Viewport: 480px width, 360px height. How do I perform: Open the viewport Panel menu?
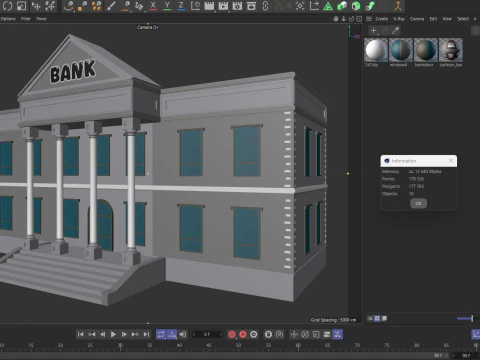click(41, 19)
